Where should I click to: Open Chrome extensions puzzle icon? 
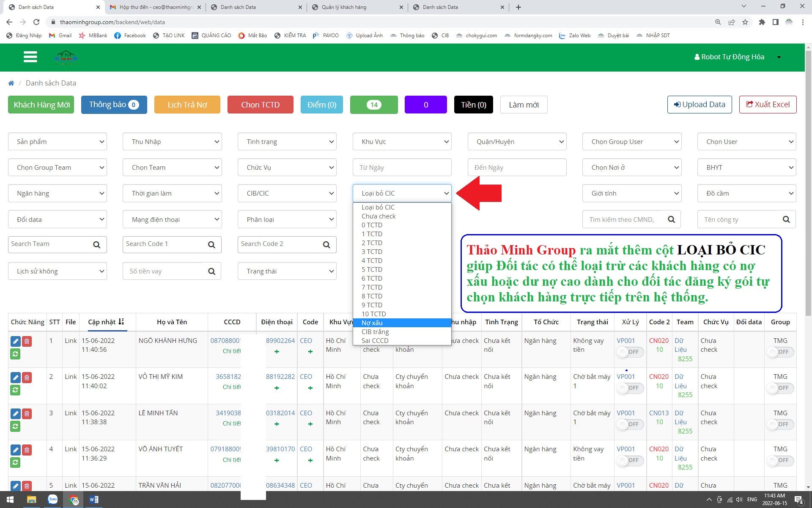point(762,22)
